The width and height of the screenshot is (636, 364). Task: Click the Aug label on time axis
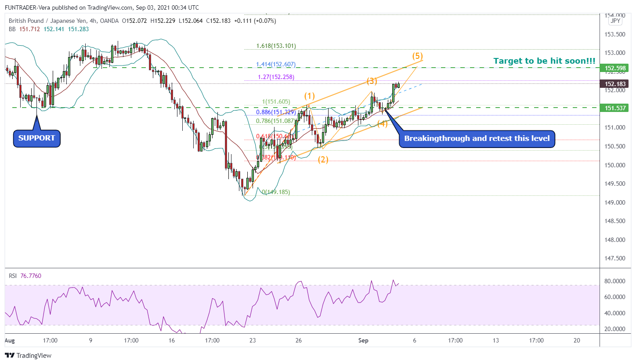[9, 340]
